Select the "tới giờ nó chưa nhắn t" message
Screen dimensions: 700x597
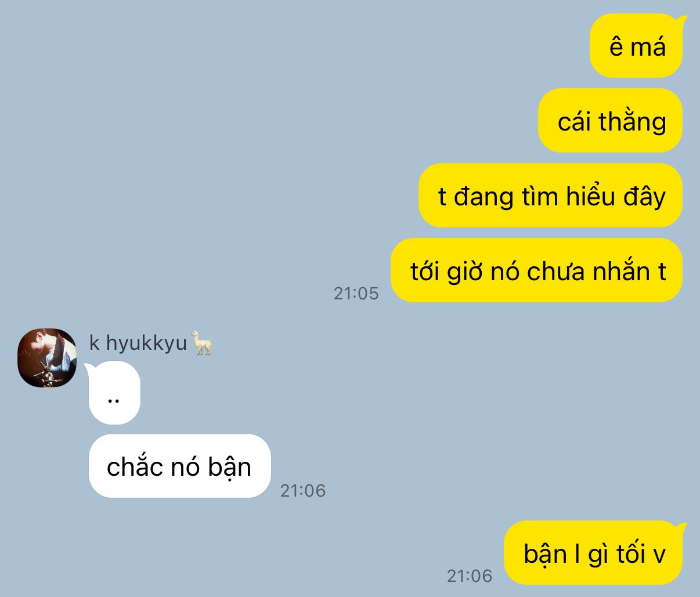tap(536, 270)
